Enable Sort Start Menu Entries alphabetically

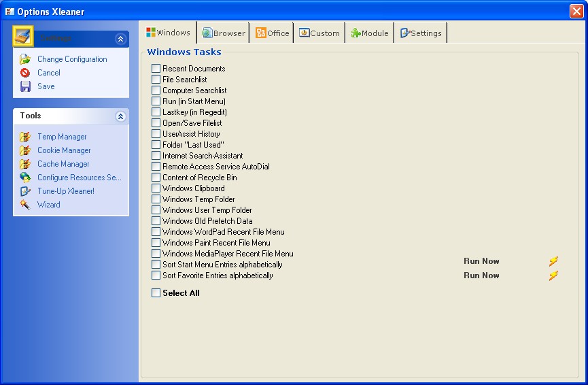[156, 264]
